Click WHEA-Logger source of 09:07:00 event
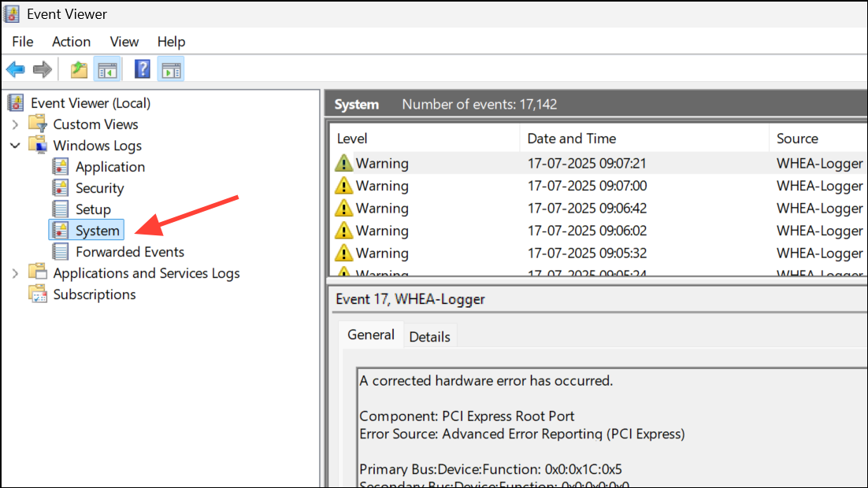868x488 pixels. point(819,185)
